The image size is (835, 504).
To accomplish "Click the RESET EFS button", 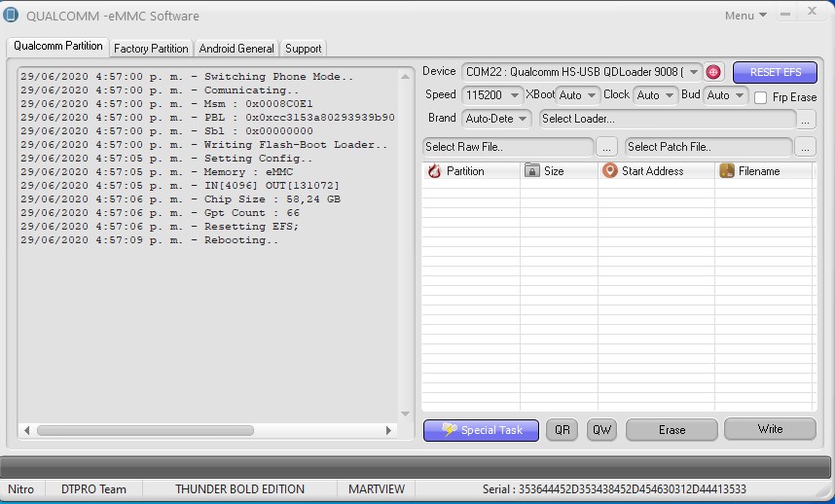I will click(x=775, y=72).
